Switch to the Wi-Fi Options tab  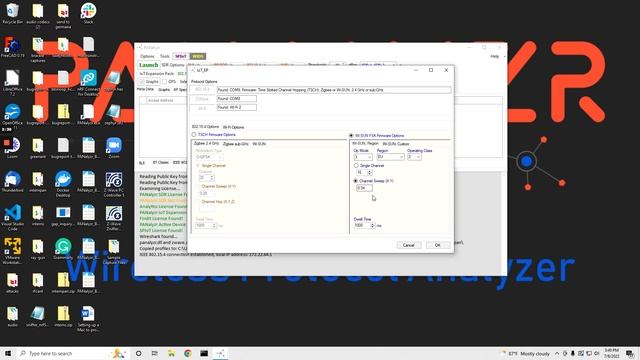(233, 127)
